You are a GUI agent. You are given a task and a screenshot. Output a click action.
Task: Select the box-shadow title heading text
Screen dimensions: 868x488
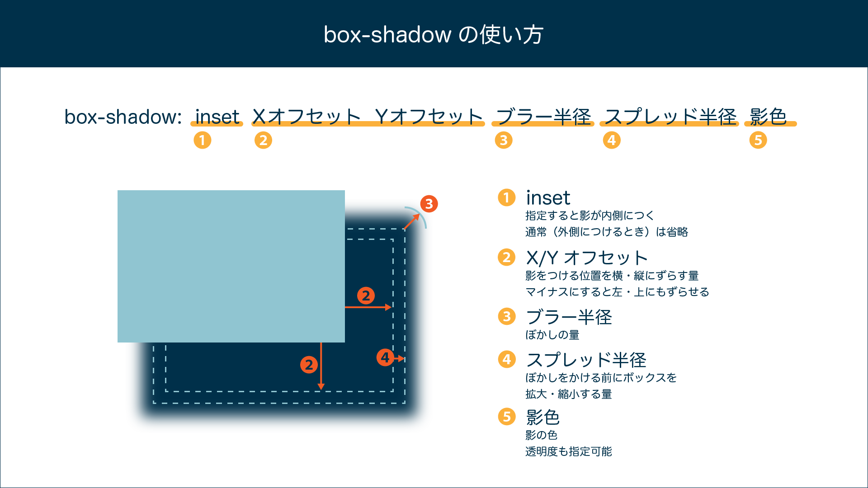tap(434, 28)
